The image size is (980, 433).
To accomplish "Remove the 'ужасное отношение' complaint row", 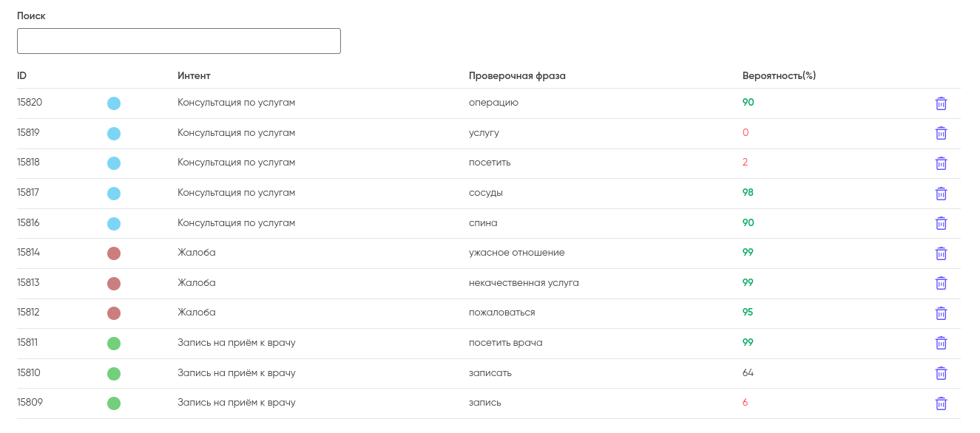I will pos(941,253).
